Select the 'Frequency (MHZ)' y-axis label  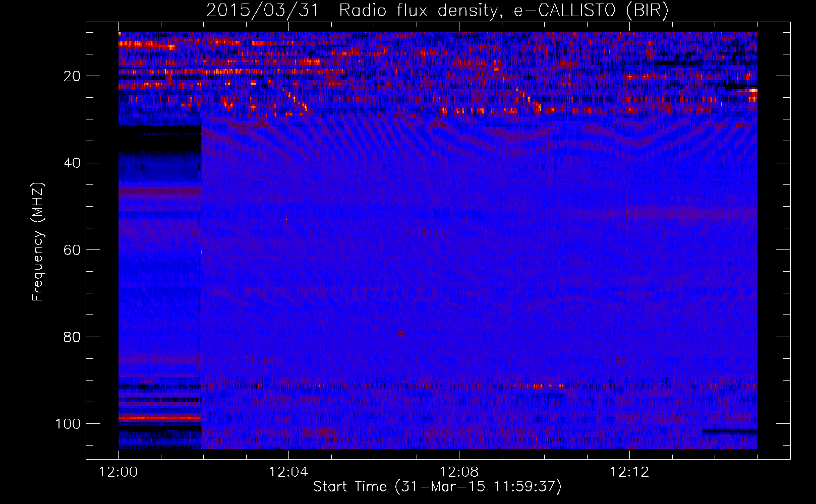[x=38, y=242]
